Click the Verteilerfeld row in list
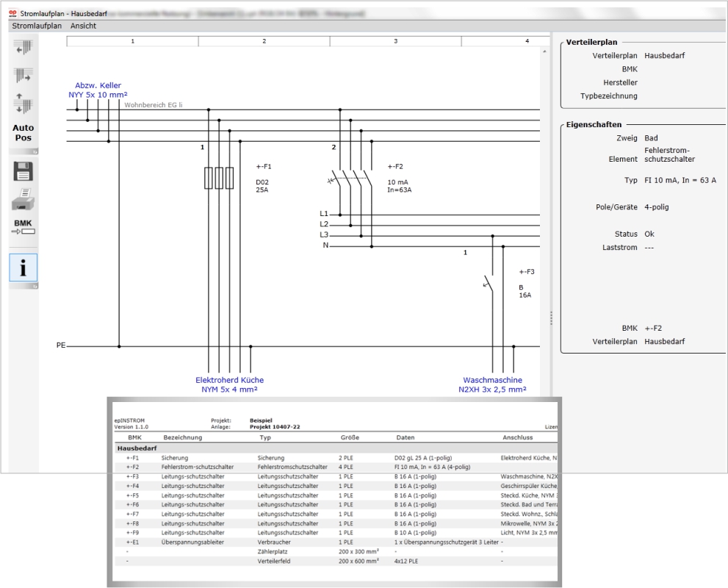 pyautogui.click(x=336, y=561)
